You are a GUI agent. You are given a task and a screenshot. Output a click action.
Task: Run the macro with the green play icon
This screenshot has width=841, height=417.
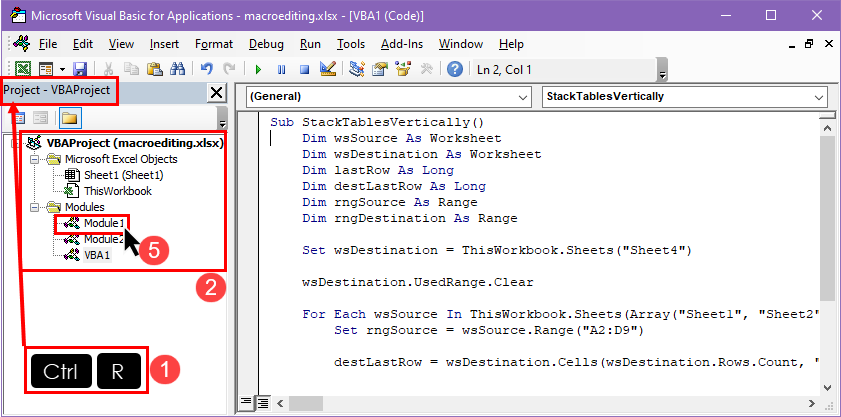pos(259,69)
